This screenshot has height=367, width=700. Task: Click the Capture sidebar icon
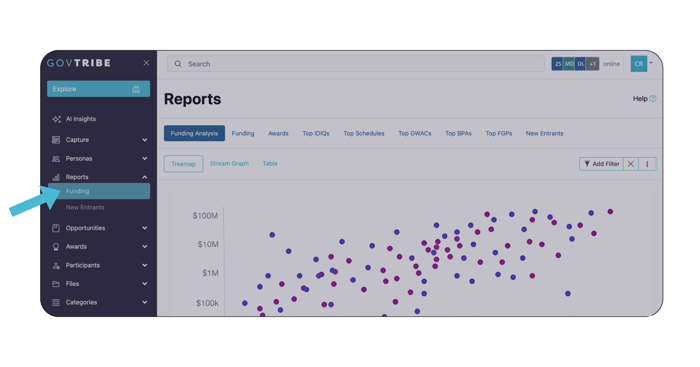(56, 140)
